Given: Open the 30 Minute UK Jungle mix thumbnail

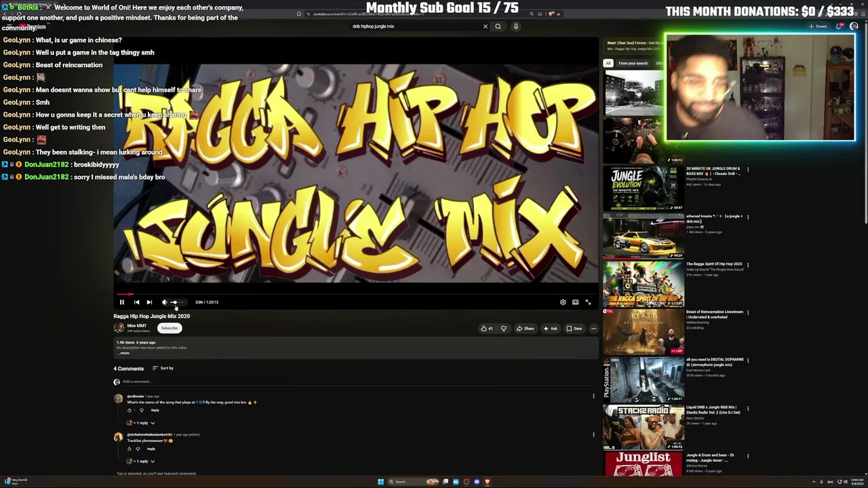Looking at the screenshot, I should point(644,188).
